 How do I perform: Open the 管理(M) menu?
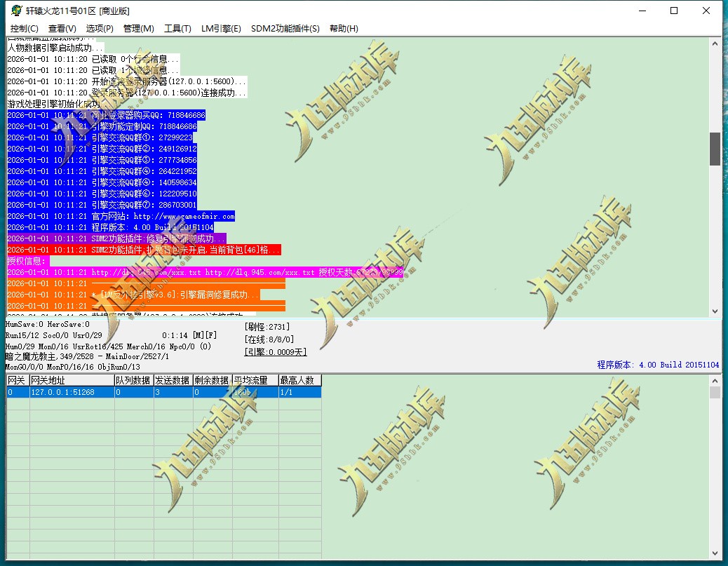138,28
